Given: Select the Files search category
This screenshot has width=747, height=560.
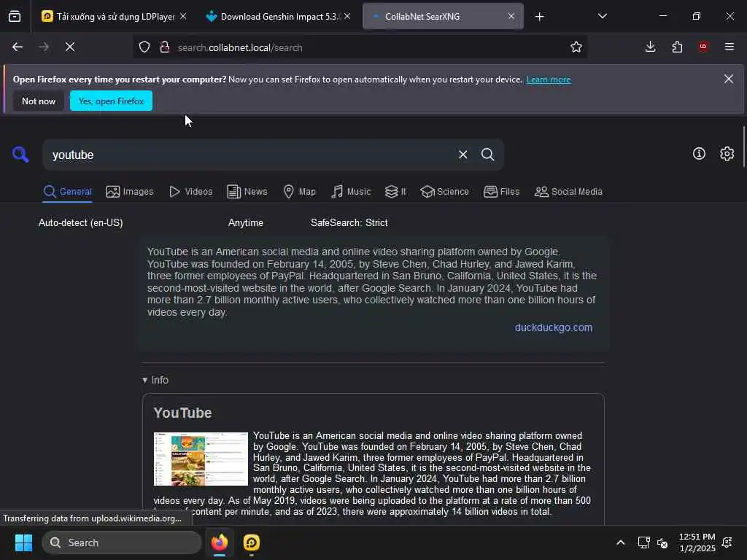Looking at the screenshot, I should tap(501, 192).
